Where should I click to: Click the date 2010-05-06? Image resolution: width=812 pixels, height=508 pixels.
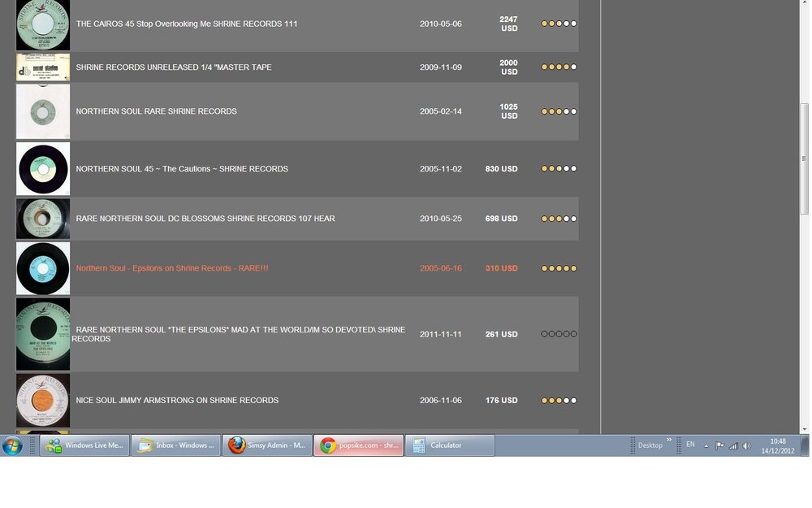(x=441, y=24)
